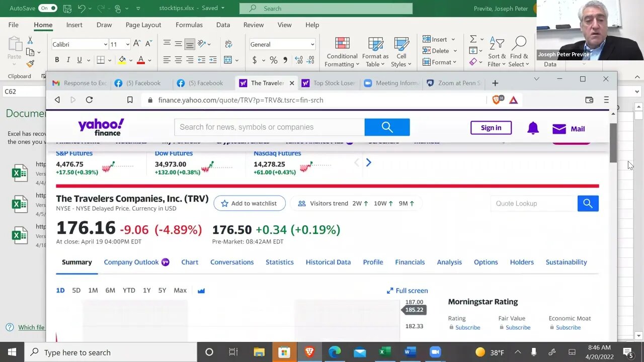Select the 1M chart range

(x=93, y=291)
